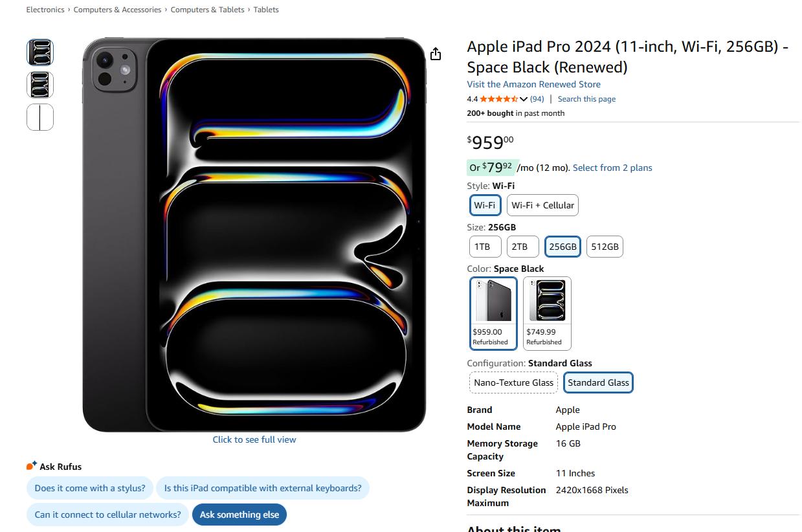The height and width of the screenshot is (532, 802).
Task: Pick the 2TB storage size
Action: (x=520, y=247)
